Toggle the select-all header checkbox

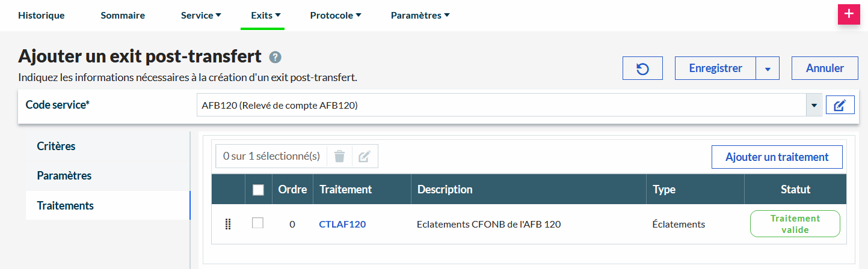258,190
